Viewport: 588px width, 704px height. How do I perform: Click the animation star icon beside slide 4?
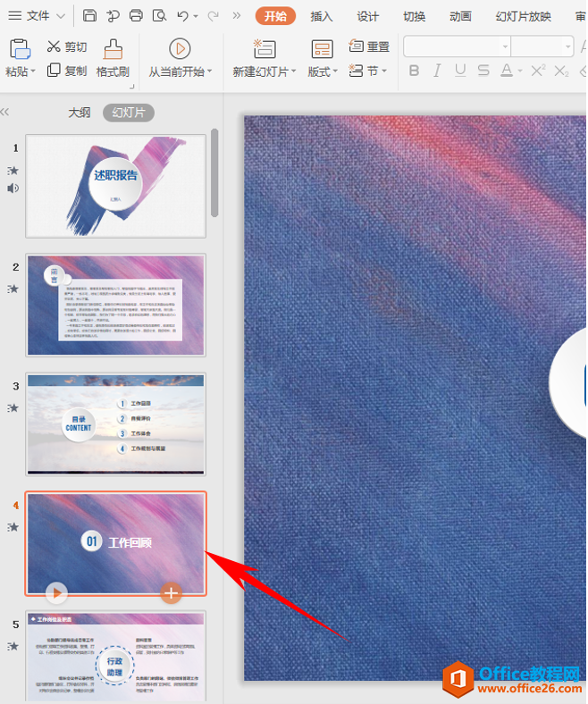tap(13, 527)
